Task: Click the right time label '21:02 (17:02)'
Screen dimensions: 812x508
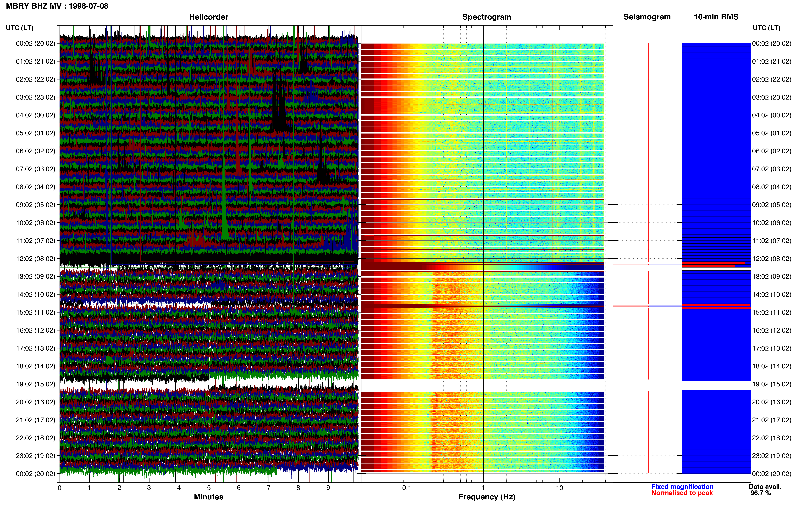Action: (772, 420)
